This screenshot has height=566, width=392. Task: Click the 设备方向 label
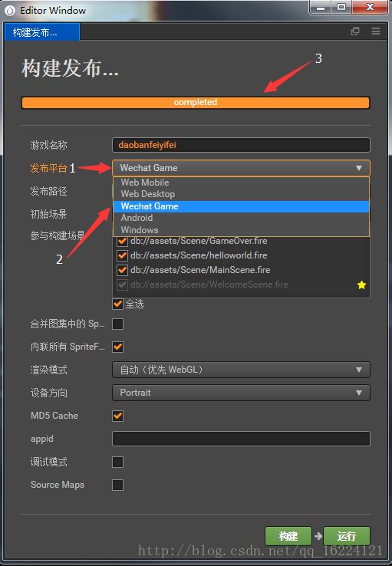(x=49, y=393)
